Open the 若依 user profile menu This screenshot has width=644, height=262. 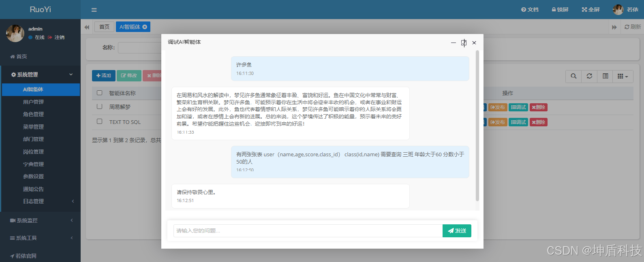(x=625, y=9)
